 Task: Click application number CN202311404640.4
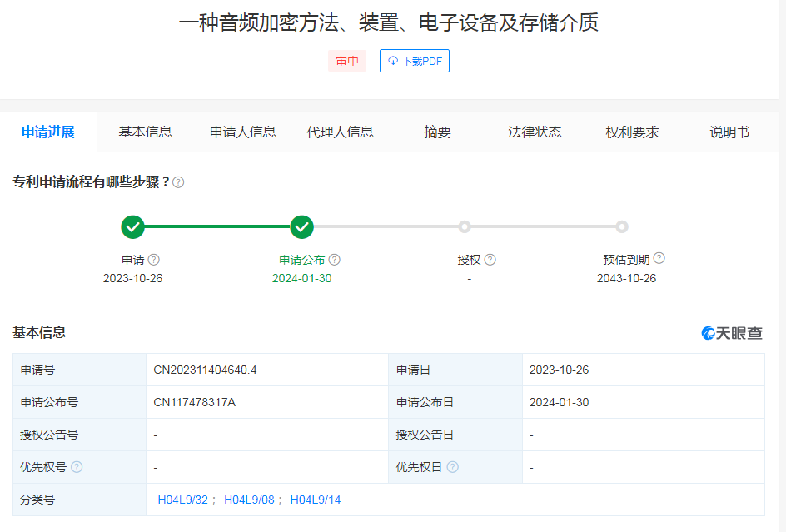[205, 370]
